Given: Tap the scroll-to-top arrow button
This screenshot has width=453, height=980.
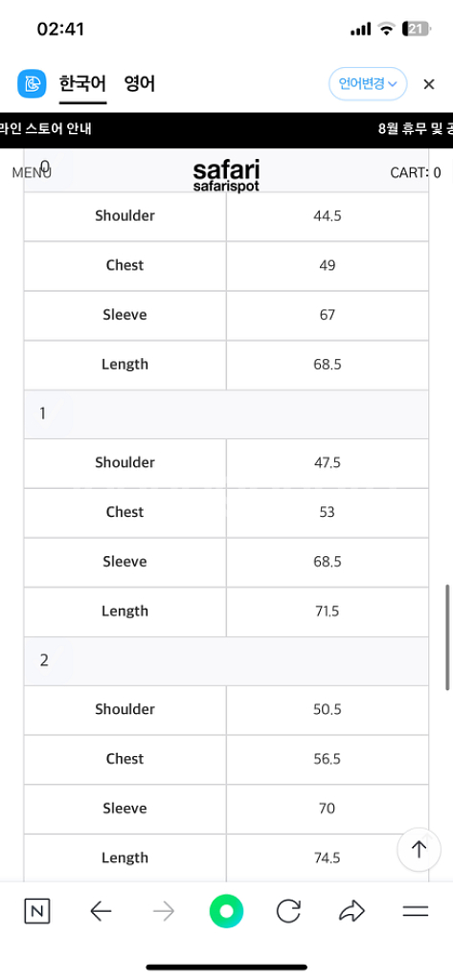Looking at the screenshot, I should [419, 850].
